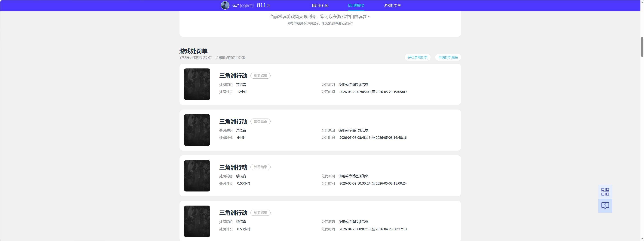Click the 部分限制数据不支持显示 note
Viewport: 644px width, 241px height.
(320, 23)
